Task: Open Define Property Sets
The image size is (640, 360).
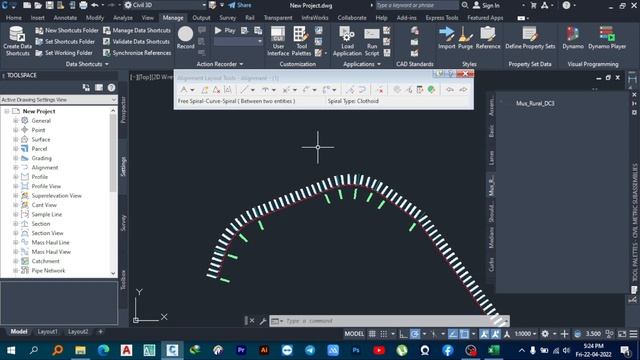Action: 530,38
